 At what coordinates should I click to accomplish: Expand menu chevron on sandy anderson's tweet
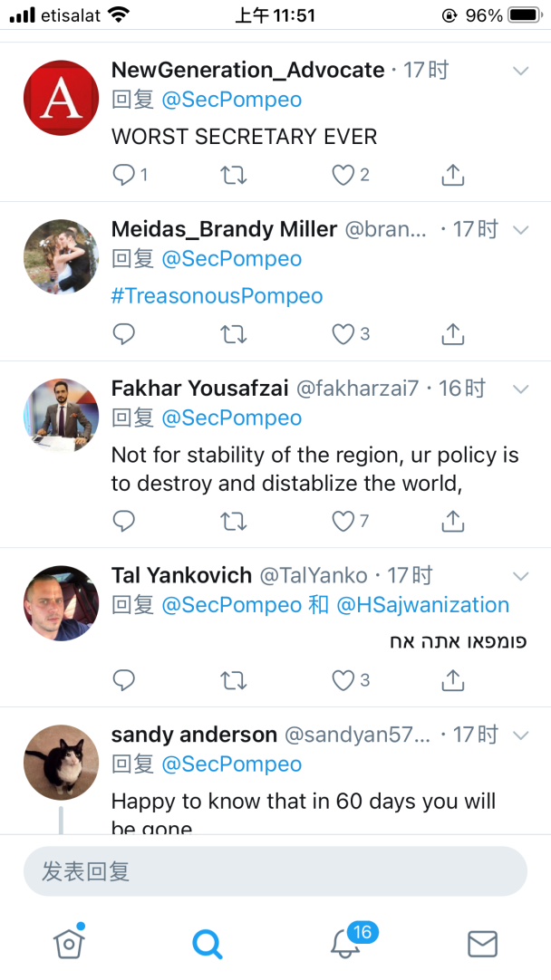520,735
